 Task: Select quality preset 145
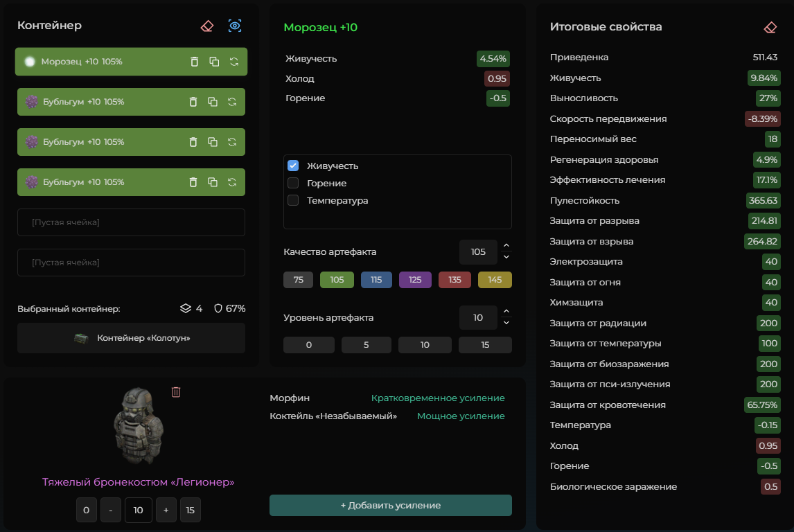pyautogui.click(x=495, y=279)
